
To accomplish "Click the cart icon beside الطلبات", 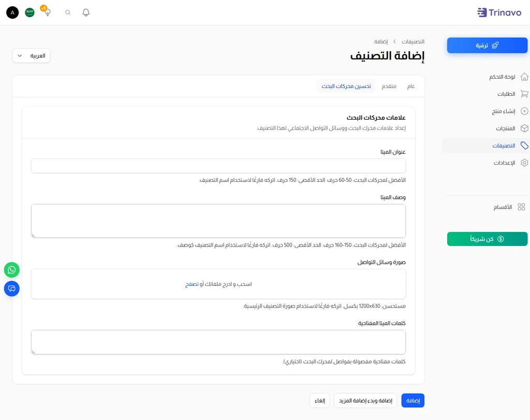I will click(x=524, y=94).
